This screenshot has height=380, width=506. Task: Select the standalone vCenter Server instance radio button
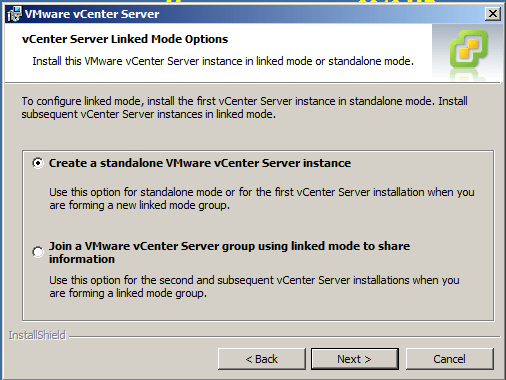coord(38,163)
